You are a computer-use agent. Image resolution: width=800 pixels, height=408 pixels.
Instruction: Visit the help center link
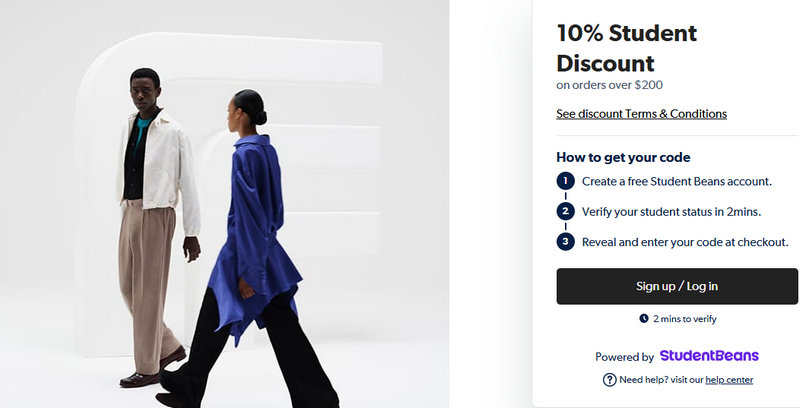[x=729, y=380]
